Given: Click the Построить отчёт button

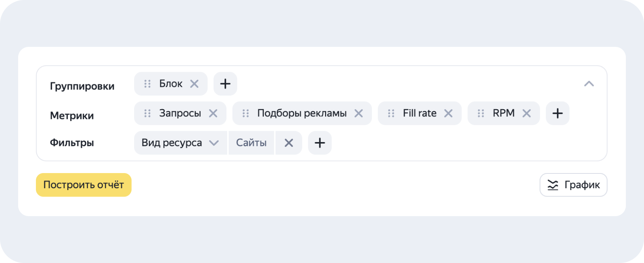Looking at the screenshot, I should click(x=84, y=185).
